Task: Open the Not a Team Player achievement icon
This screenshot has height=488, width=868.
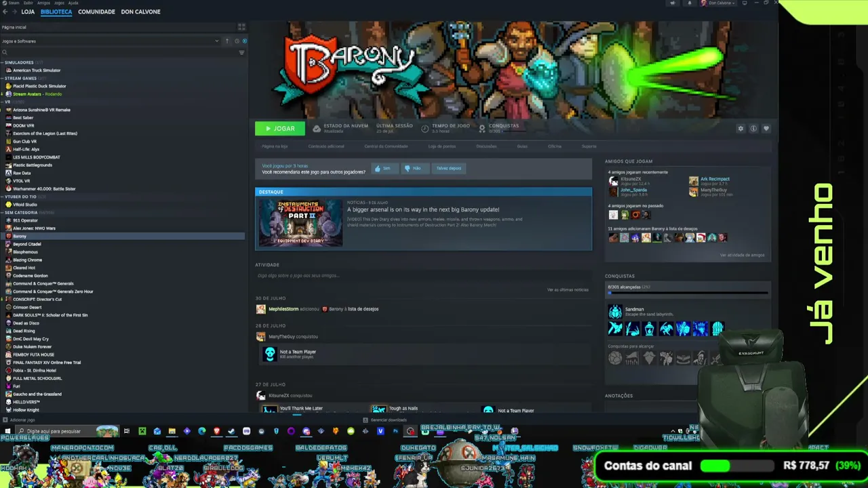Action: click(270, 354)
